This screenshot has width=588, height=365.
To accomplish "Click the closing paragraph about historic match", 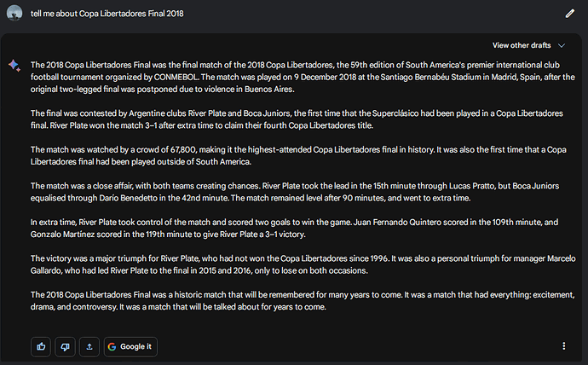I will [303, 300].
